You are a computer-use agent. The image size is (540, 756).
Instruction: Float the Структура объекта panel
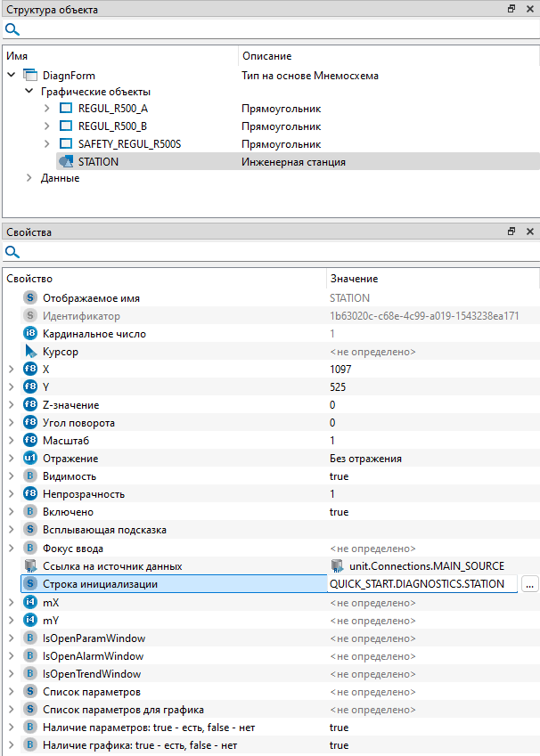point(511,9)
